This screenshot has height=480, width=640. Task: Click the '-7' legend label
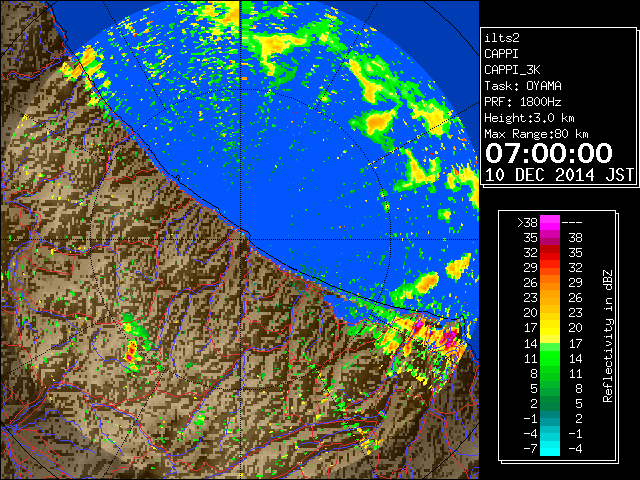click(530, 449)
